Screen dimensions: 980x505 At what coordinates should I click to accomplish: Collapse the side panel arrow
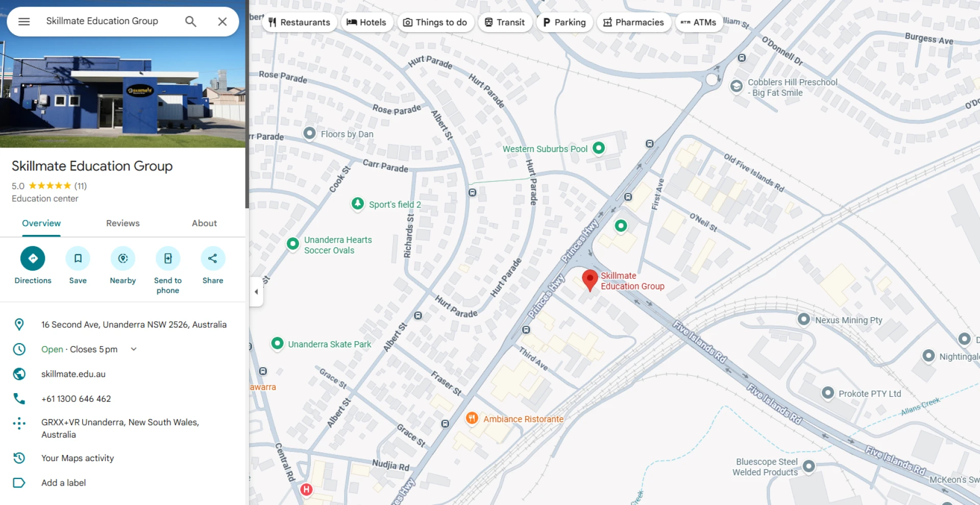pos(256,292)
